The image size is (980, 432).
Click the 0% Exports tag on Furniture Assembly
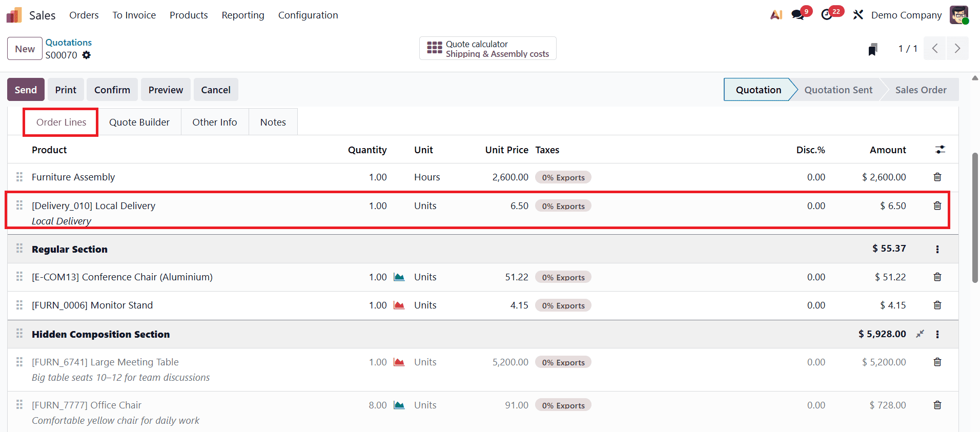563,177
